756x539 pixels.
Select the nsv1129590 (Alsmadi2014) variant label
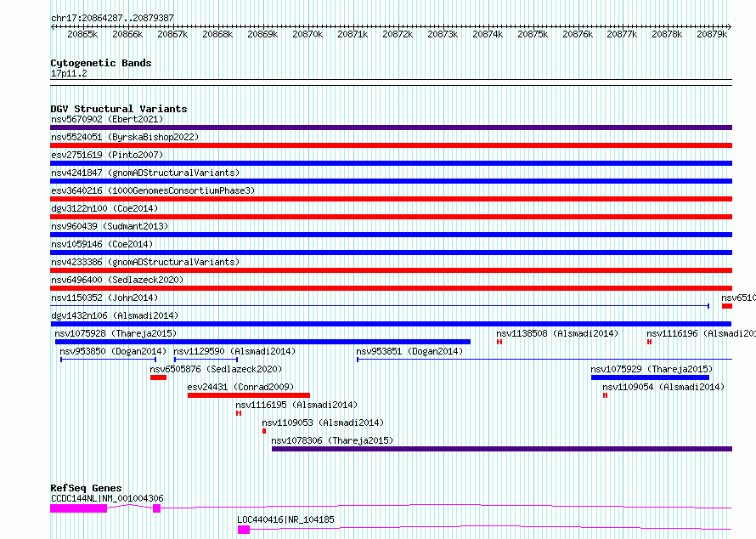[x=234, y=351]
